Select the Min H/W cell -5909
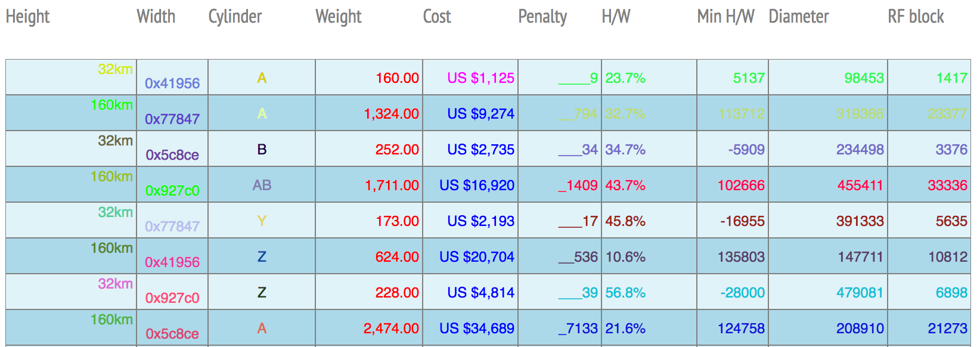This screenshot has height=347, width=980. point(746,150)
